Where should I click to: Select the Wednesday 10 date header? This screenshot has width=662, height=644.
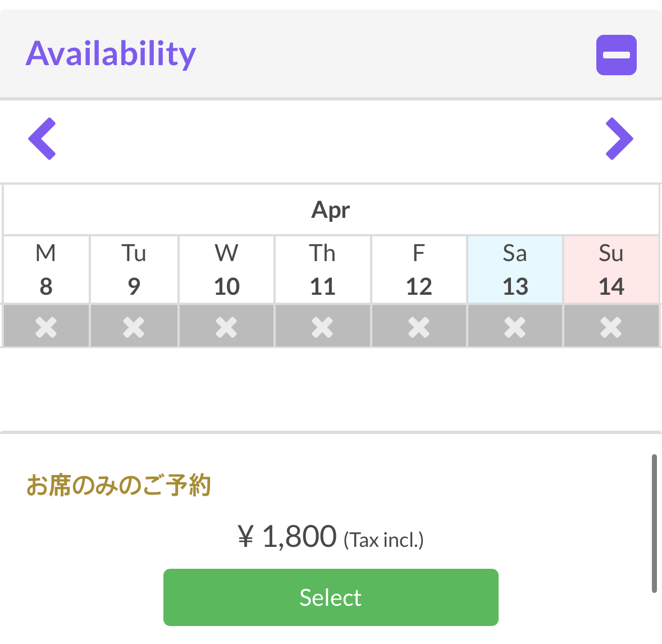point(227,270)
